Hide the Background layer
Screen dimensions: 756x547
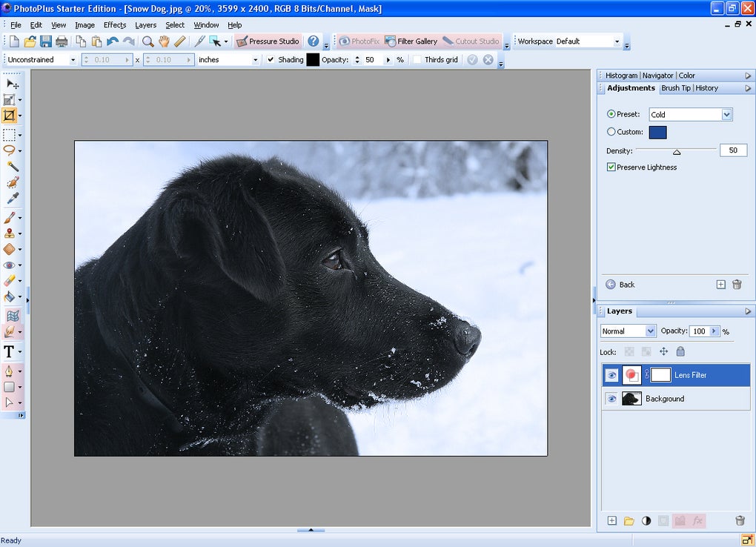click(x=611, y=399)
